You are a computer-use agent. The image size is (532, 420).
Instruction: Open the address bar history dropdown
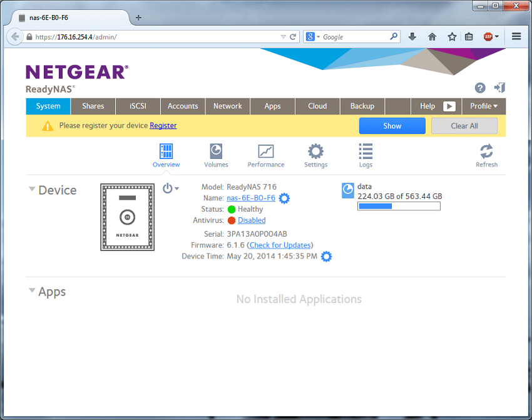(x=284, y=37)
